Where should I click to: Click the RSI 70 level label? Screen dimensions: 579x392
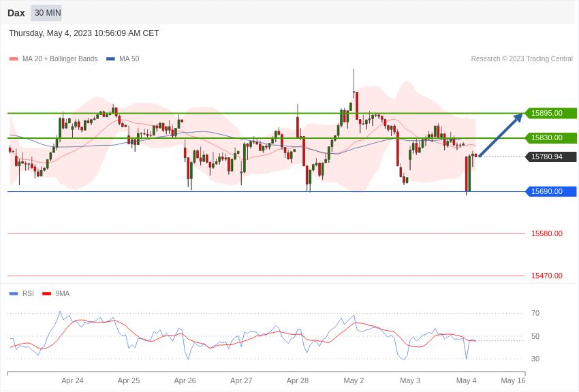pyautogui.click(x=535, y=314)
